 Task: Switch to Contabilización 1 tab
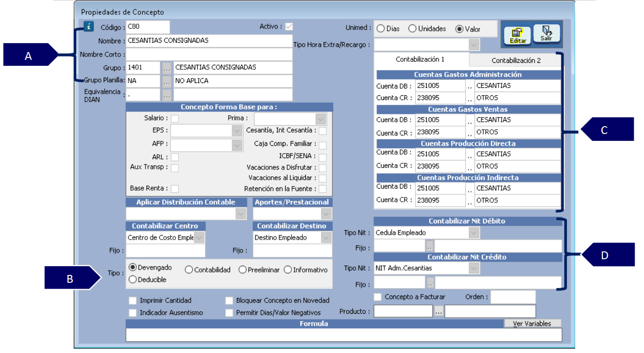pyautogui.click(x=420, y=59)
